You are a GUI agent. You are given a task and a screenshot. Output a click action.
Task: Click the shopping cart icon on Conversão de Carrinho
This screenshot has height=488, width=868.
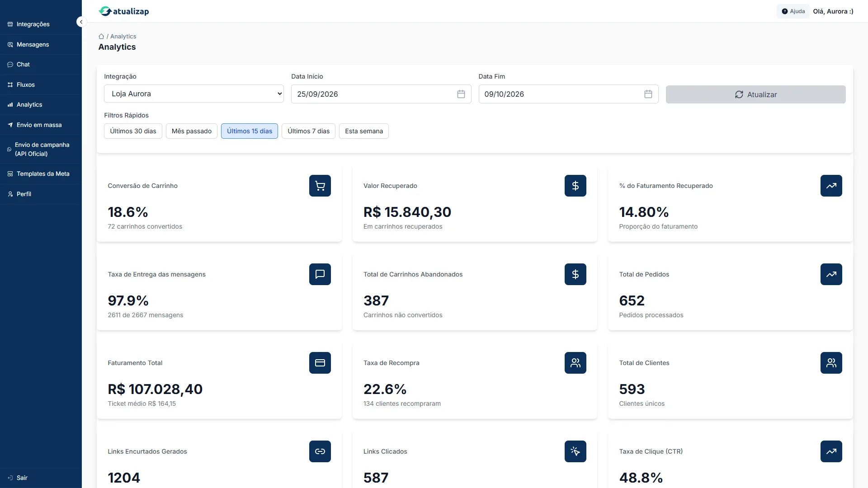coord(320,186)
